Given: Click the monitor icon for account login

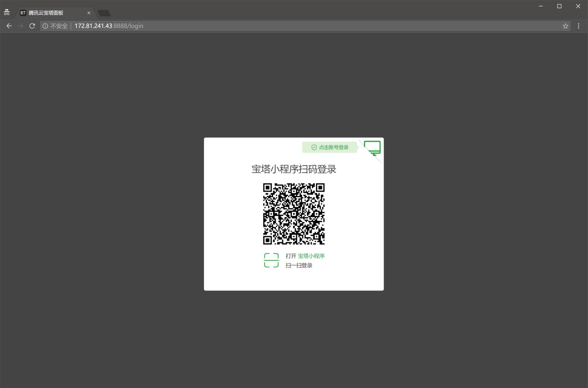Looking at the screenshot, I should (x=372, y=148).
